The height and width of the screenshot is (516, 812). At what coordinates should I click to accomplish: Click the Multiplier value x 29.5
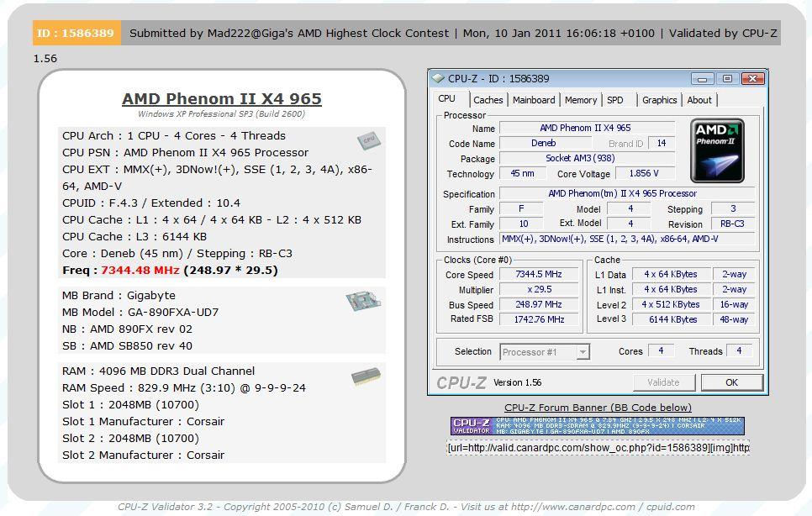click(x=539, y=289)
